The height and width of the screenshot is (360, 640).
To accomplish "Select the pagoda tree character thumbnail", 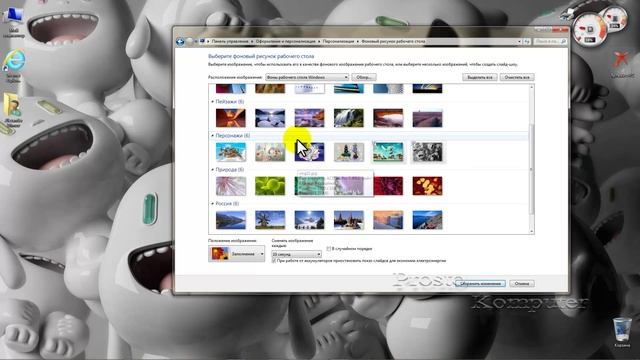I will pyautogui.click(x=349, y=152).
